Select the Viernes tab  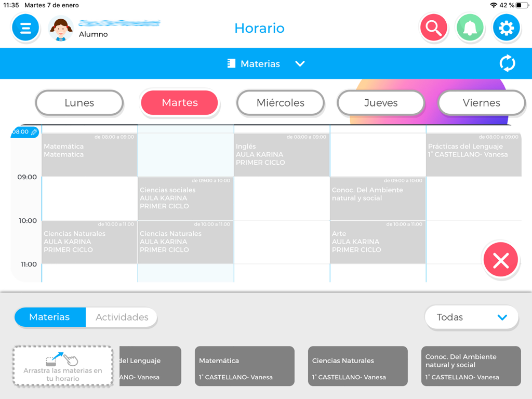(x=481, y=103)
